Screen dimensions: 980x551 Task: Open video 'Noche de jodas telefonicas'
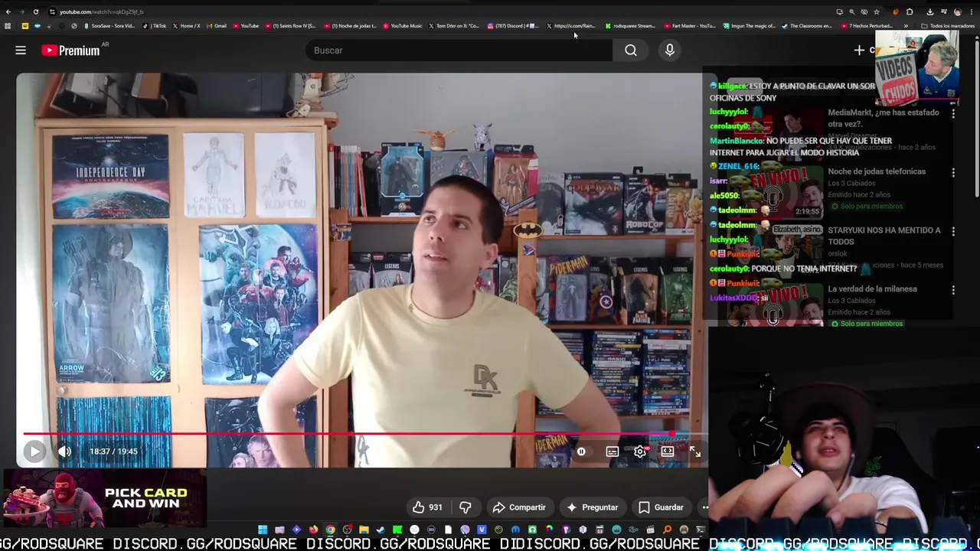coord(877,171)
